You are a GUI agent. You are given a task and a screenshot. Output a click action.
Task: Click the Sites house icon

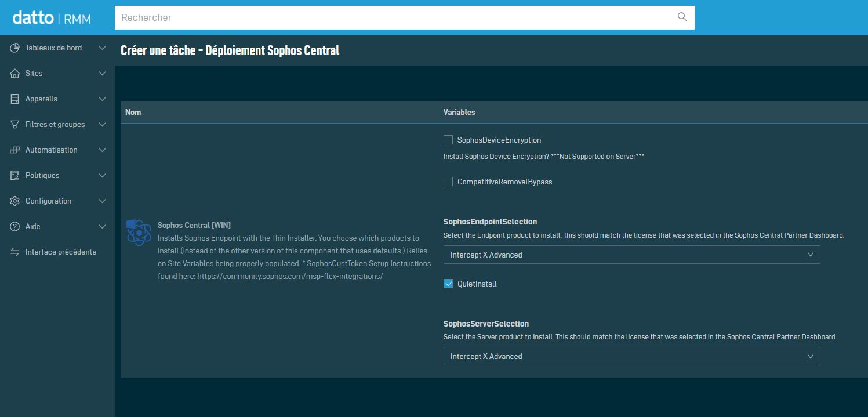[15, 73]
